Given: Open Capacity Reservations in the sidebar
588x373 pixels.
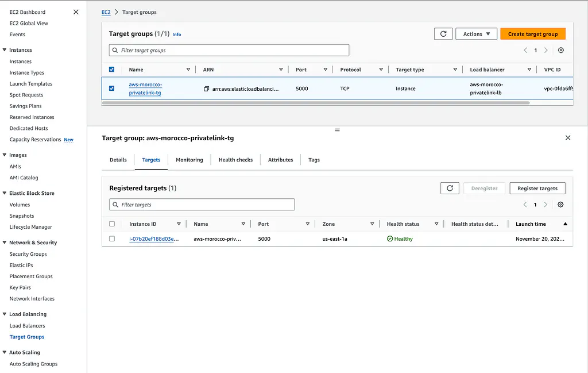Looking at the screenshot, I should 35,140.
